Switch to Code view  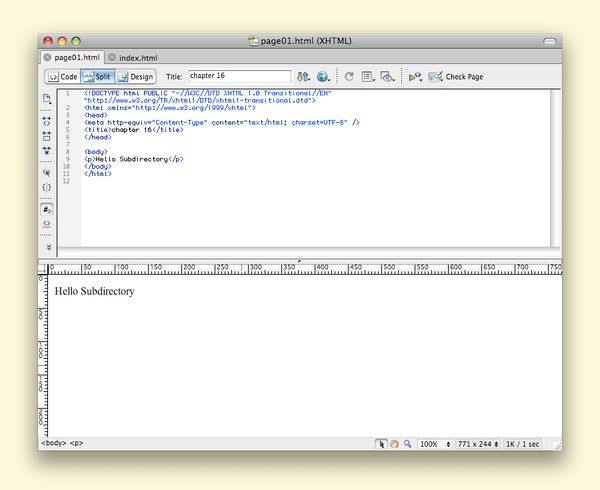(62, 76)
